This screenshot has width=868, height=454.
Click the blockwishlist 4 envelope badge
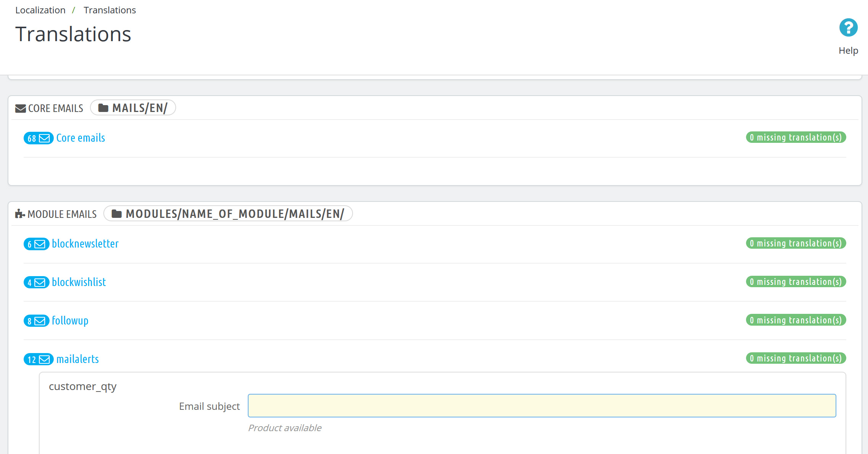tap(36, 283)
